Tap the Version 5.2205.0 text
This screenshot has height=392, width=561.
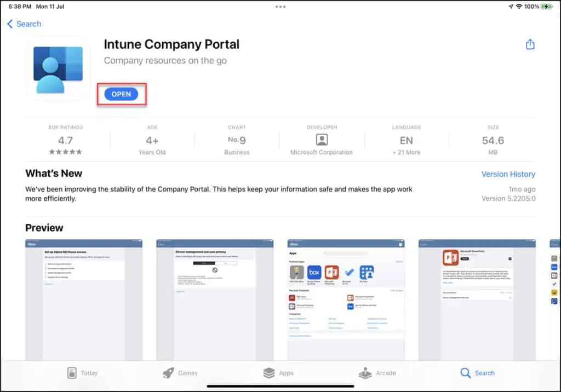(508, 199)
